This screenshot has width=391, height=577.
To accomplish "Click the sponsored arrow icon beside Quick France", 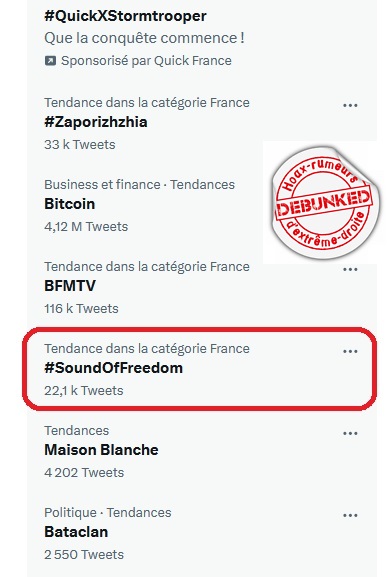I will pyautogui.click(x=50, y=61).
